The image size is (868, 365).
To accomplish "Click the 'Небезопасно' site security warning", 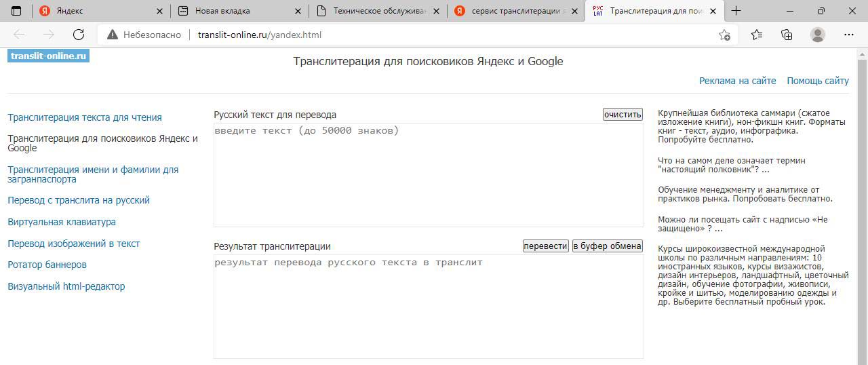I will [144, 35].
